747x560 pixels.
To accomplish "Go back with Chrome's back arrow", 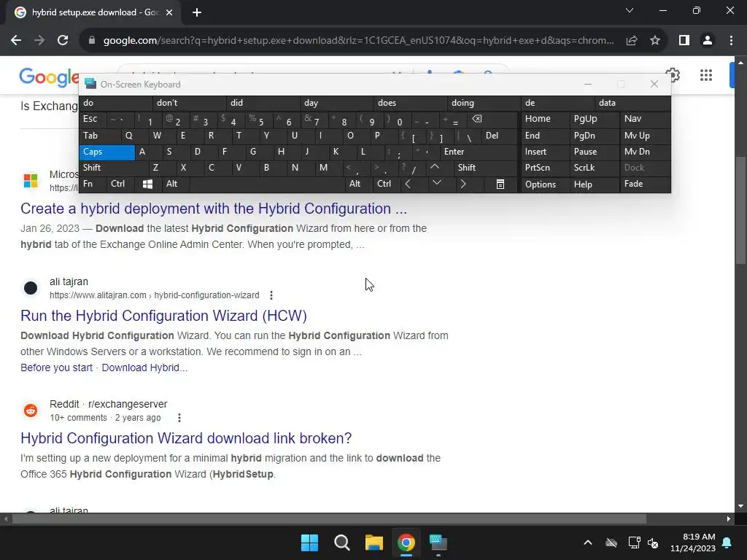I will tap(16, 41).
